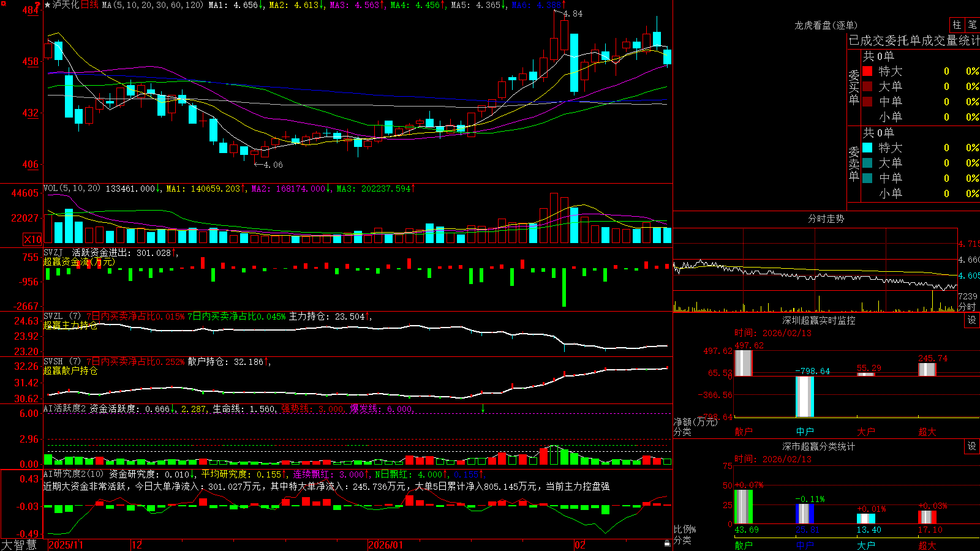Select the 2026/01 date marker on the timeline
The width and height of the screenshot is (980, 551).
pyautogui.click(x=386, y=545)
